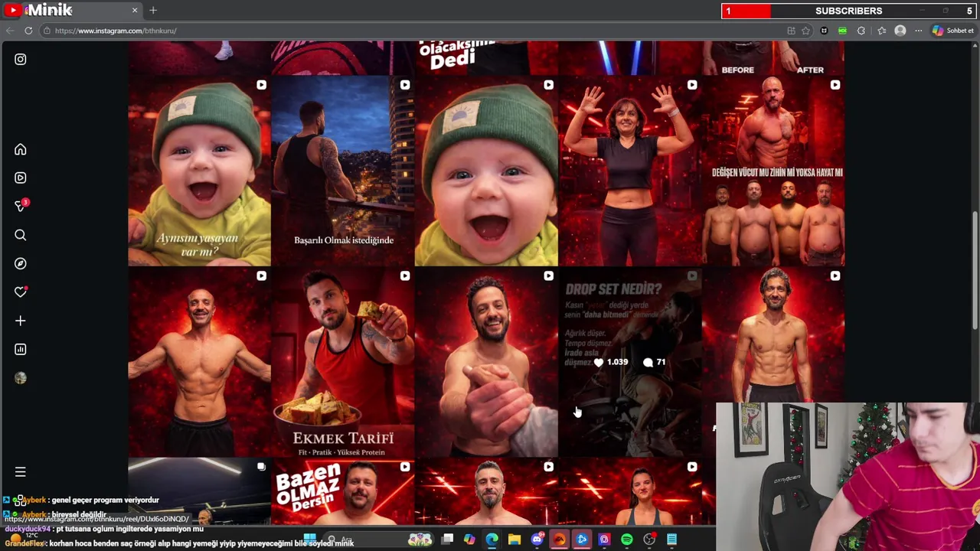
Task: Click the 1.039 likes count
Action: (611, 362)
